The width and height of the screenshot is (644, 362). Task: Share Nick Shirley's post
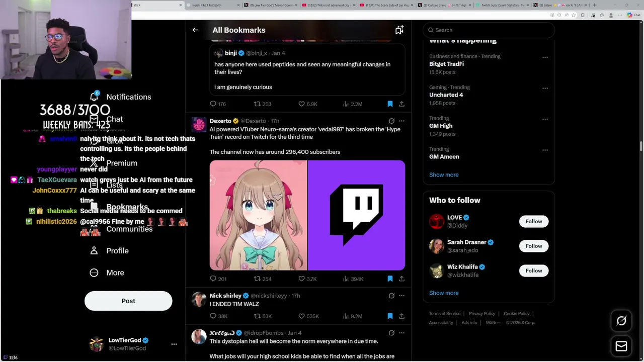(x=401, y=316)
